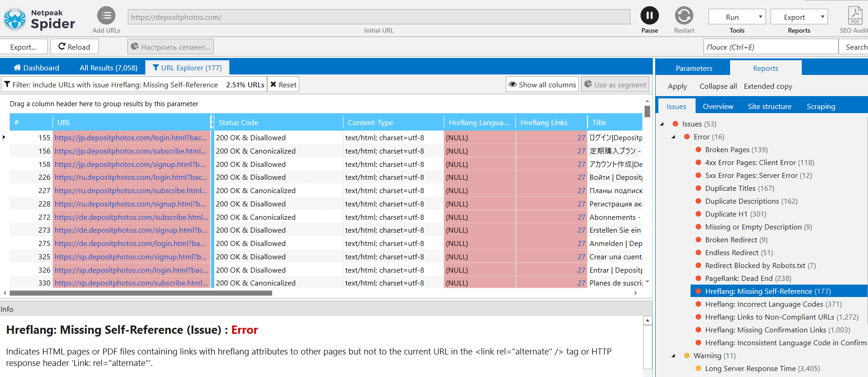Open the ru.depositphotos.com subscribe URL in row 227
Image resolution: width=868 pixels, height=377 pixels.
point(131,190)
